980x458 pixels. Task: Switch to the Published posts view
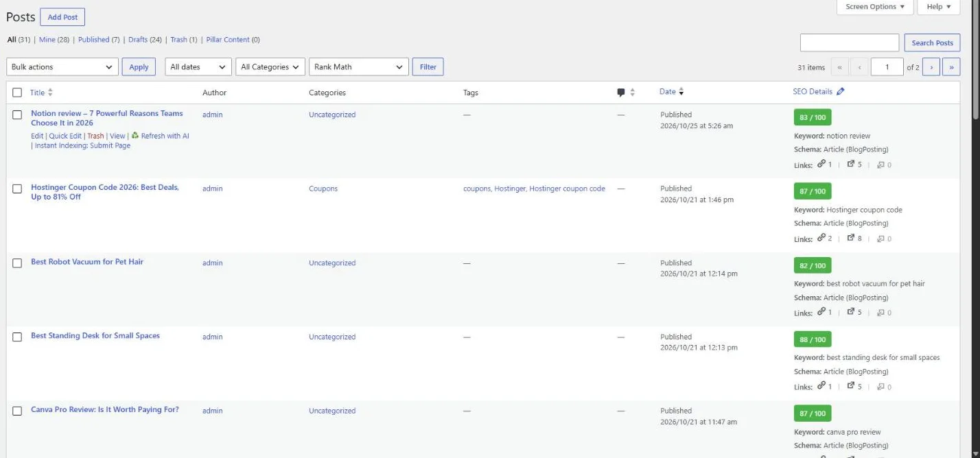(99, 40)
